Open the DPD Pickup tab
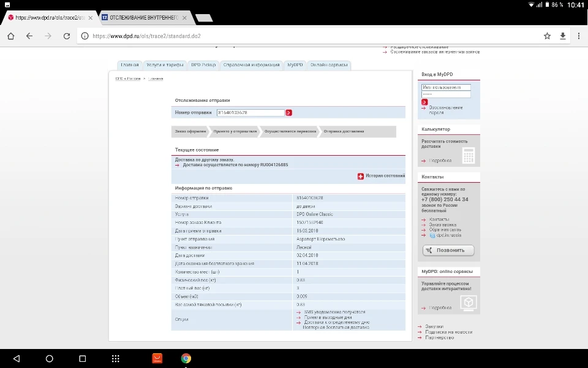Viewport: 588px width, 368px height. point(203,65)
